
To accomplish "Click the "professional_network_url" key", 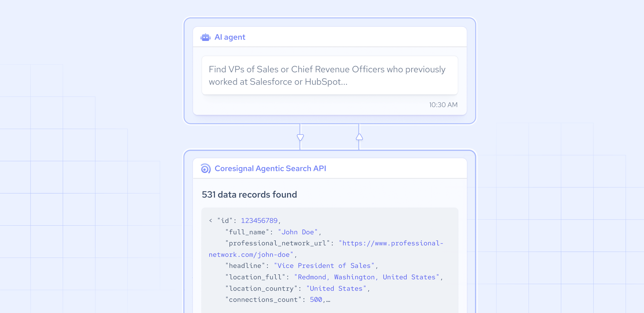I will (x=278, y=243).
